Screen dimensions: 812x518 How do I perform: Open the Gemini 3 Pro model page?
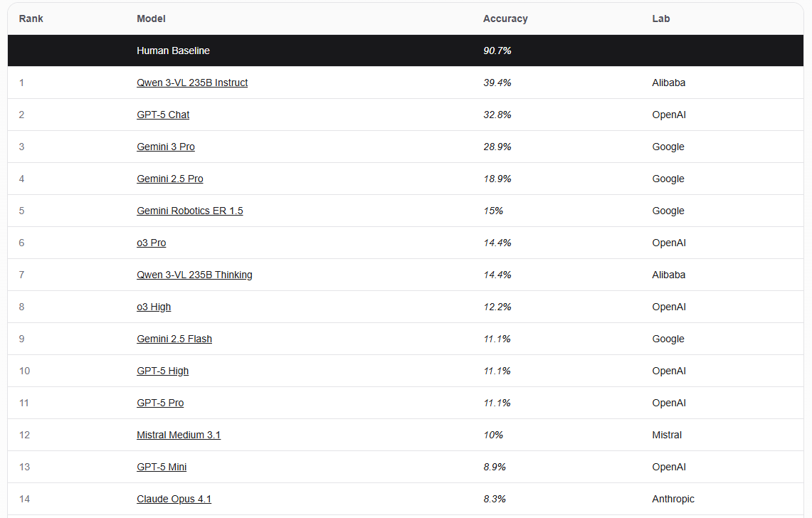[x=166, y=147]
